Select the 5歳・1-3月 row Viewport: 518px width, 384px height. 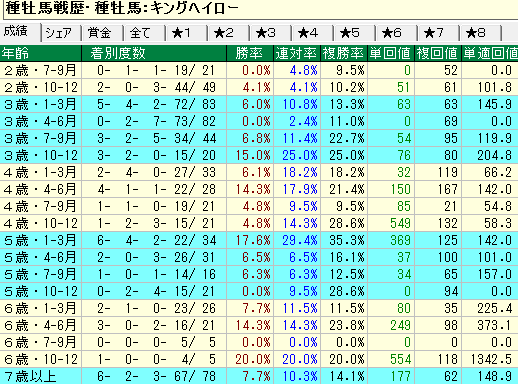click(259, 240)
